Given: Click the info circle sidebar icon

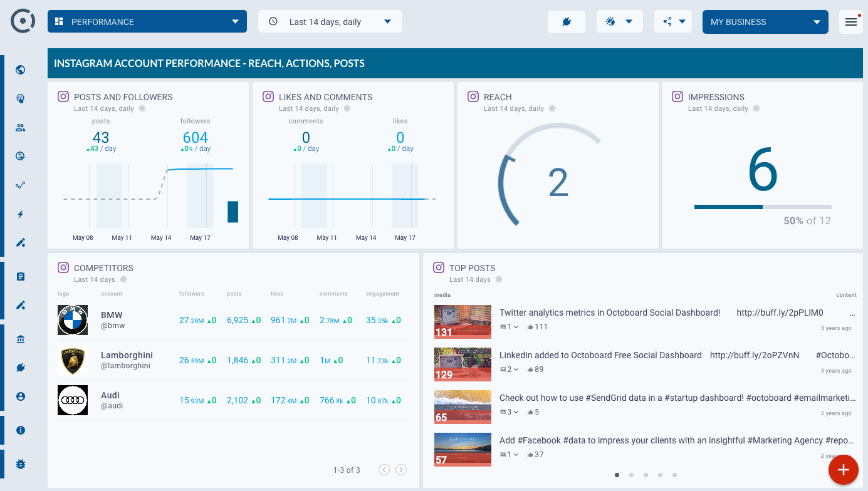Looking at the screenshot, I should tap(20, 430).
